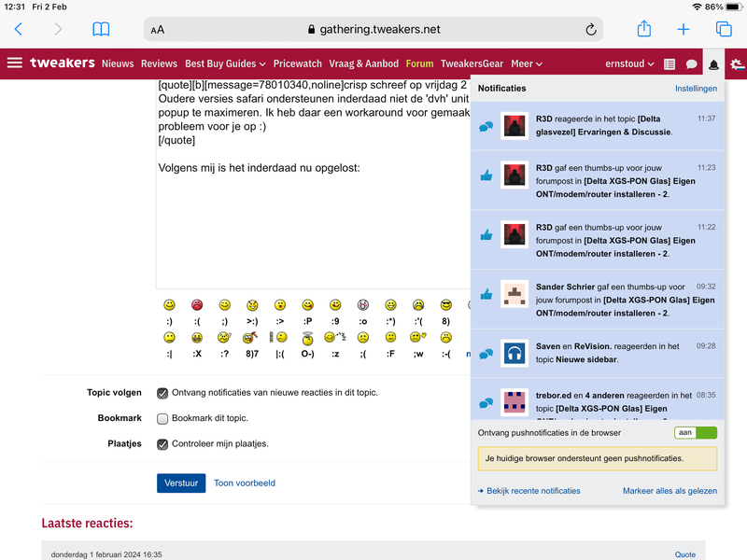Screen dimensions: 747x560
Task: Open the site settings gear icon
Action: pos(737,64)
